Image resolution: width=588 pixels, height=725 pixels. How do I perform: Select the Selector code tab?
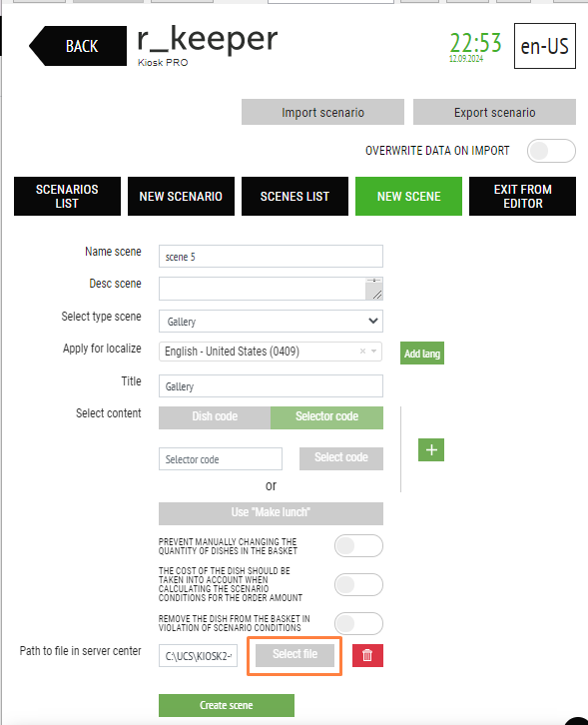pos(326,417)
